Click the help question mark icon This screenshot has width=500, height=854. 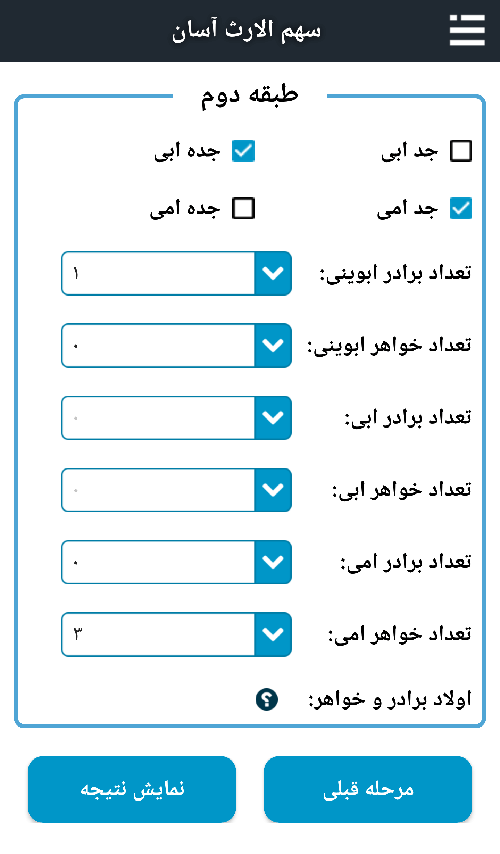coord(267,699)
